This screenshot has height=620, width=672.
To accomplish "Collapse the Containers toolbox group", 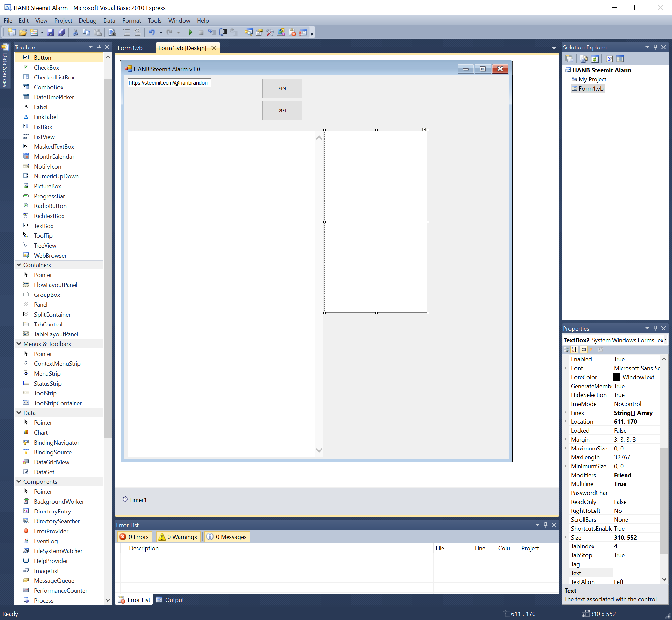I will click(19, 265).
